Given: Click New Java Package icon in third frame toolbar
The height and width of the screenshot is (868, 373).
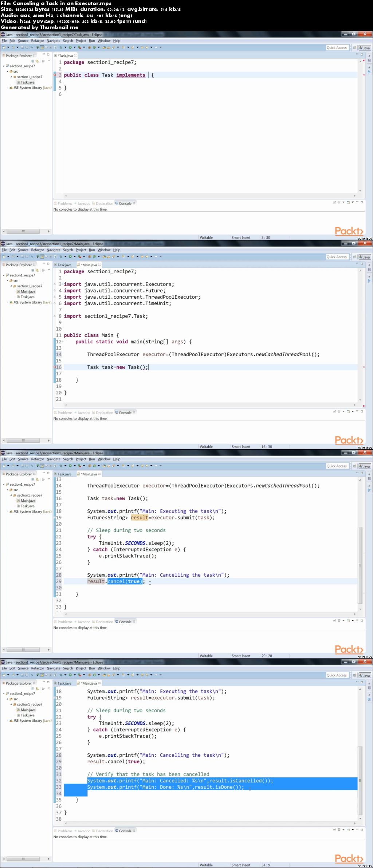Looking at the screenshot, I should click(x=89, y=466).
